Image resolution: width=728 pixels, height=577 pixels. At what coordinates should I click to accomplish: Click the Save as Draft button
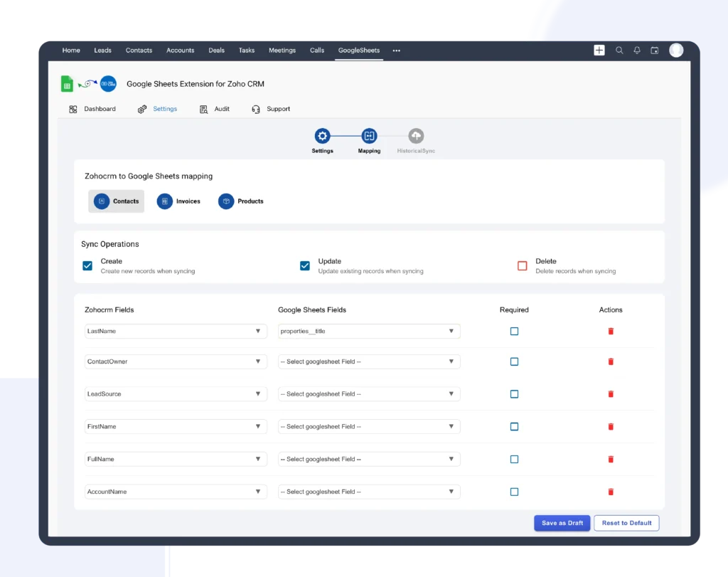pyautogui.click(x=562, y=523)
